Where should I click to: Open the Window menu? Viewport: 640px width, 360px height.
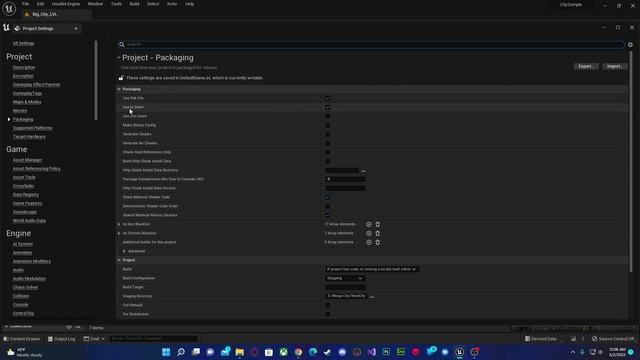(x=95, y=4)
